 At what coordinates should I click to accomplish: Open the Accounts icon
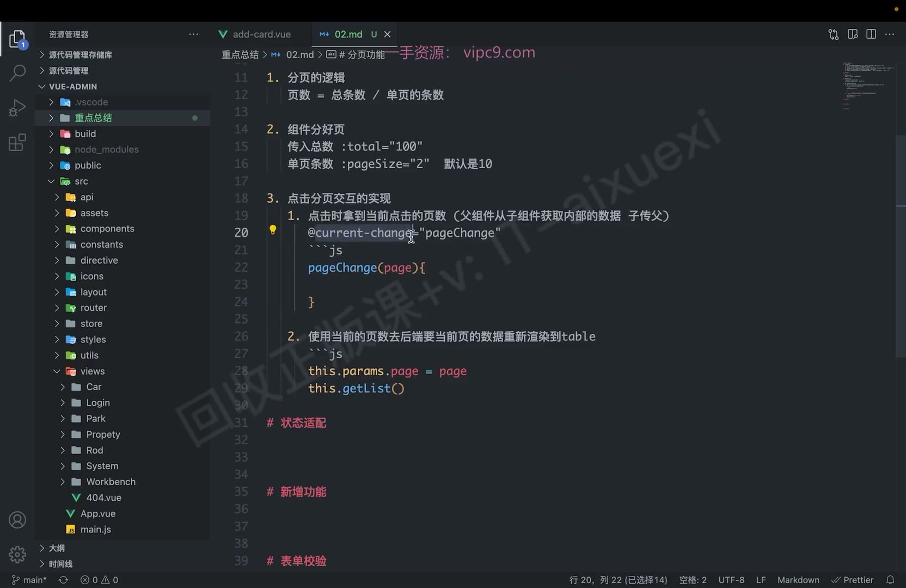coord(17,520)
